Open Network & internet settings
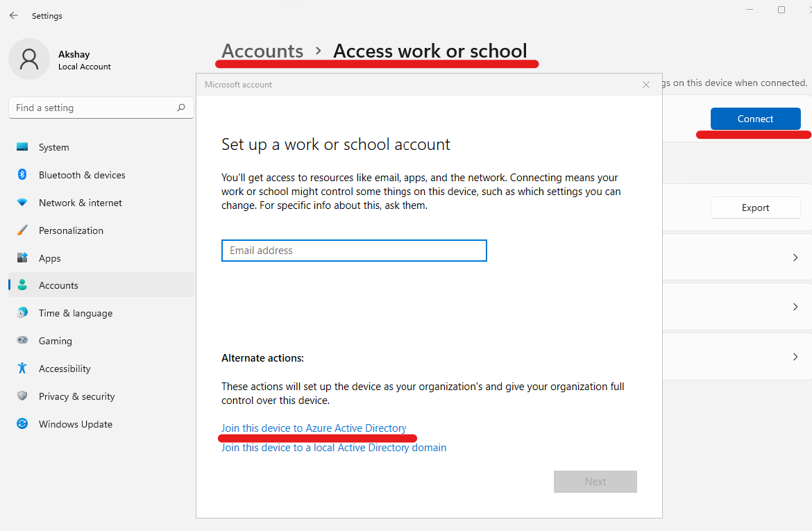812x531 pixels. pos(22,202)
